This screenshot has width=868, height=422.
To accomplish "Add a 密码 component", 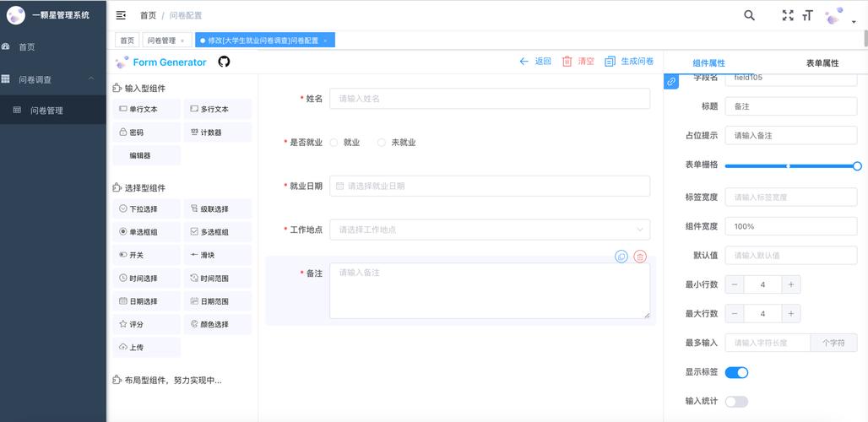I will pos(147,133).
